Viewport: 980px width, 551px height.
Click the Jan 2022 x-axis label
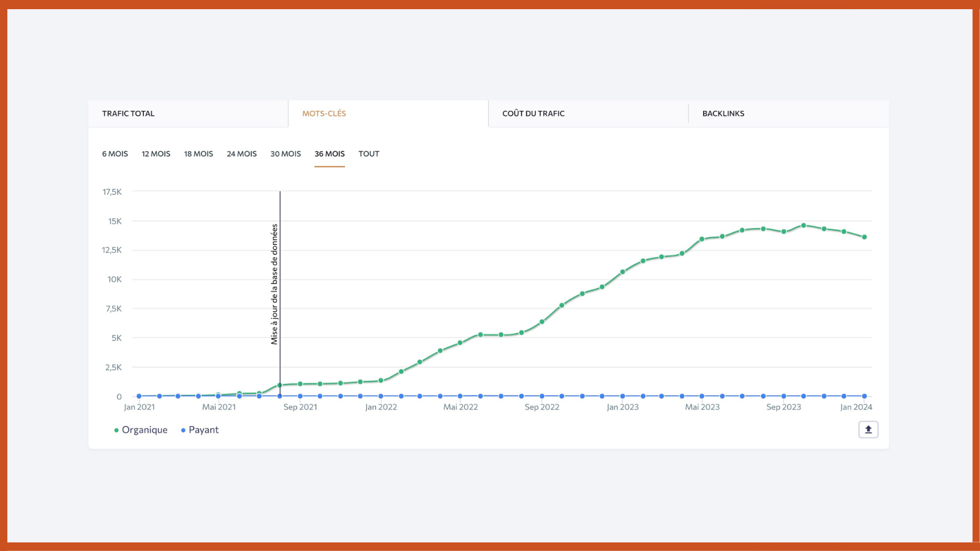coord(381,407)
